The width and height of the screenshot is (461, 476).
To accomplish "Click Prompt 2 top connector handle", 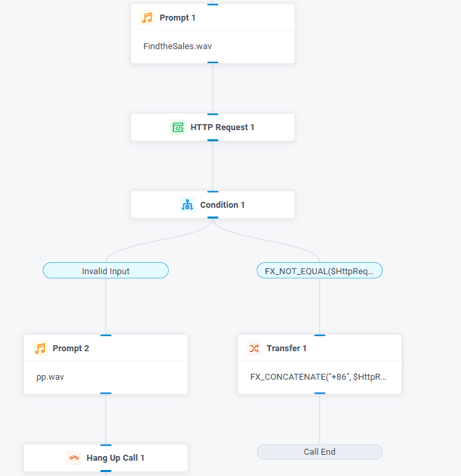I will click(x=106, y=335).
